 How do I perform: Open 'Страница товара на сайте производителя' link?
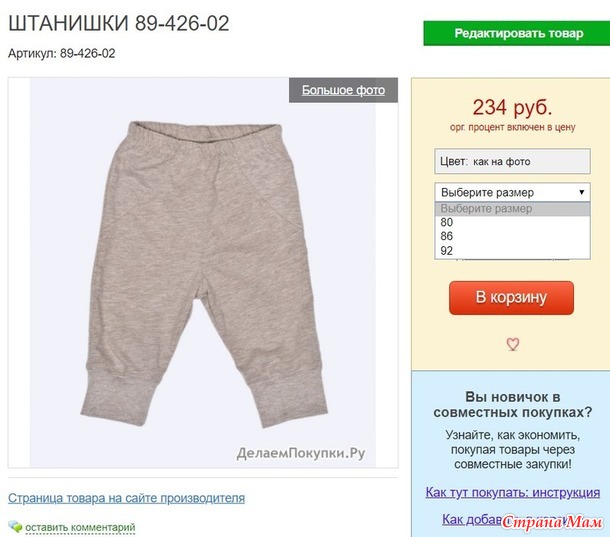[126, 498]
